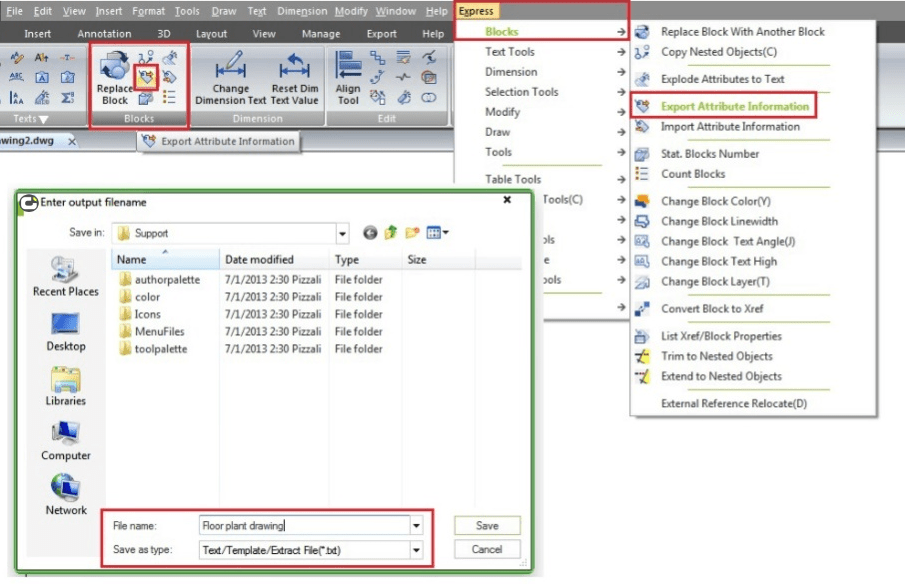The image size is (905, 584).
Task: Expand the Save in folder dropdown
Action: (x=342, y=233)
